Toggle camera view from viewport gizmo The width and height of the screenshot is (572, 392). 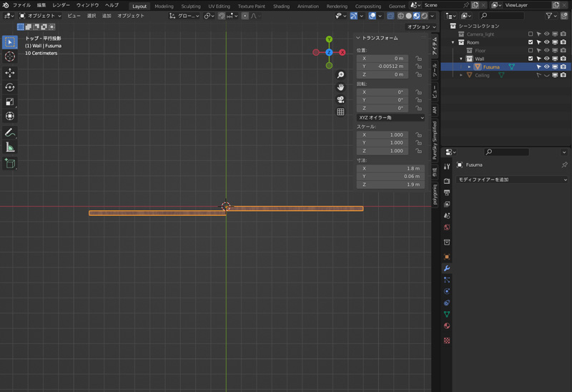[340, 99]
